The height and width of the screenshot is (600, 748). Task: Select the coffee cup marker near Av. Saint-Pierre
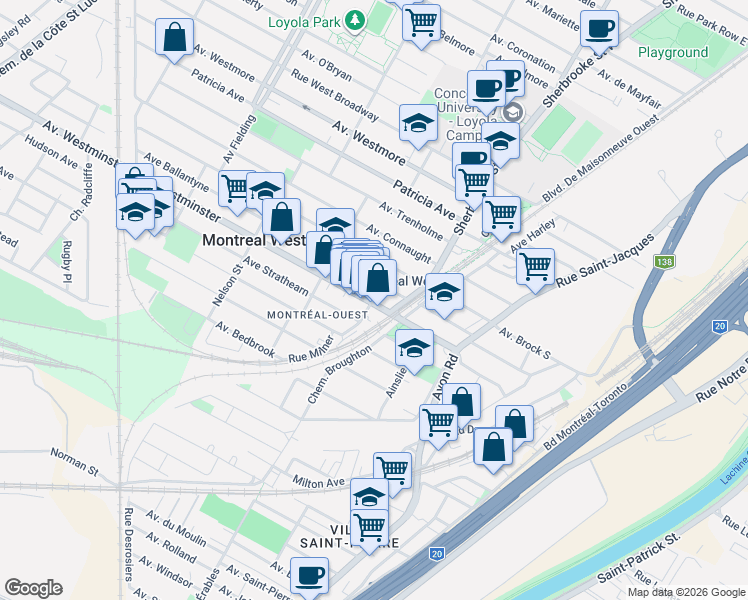[x=310, y=577]
